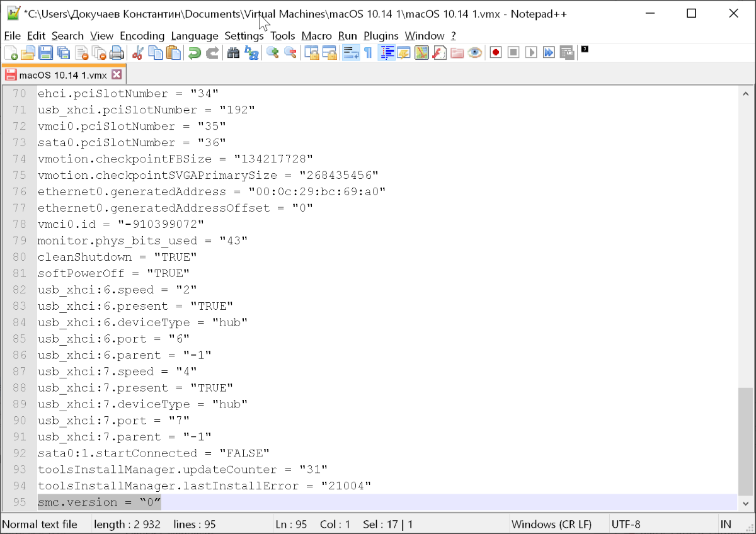This screenshot has width=756, height=534.
Task: Run macro multiple times icon
Action: click(549, 53)
